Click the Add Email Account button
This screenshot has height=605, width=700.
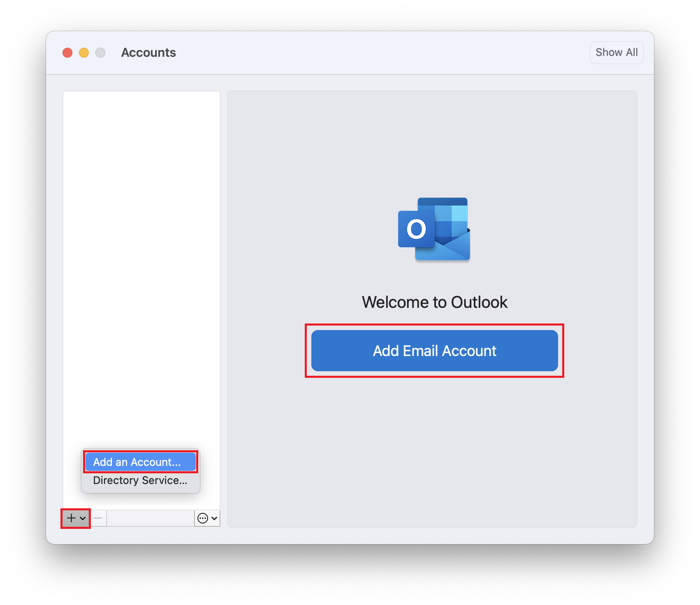[434, 351]
